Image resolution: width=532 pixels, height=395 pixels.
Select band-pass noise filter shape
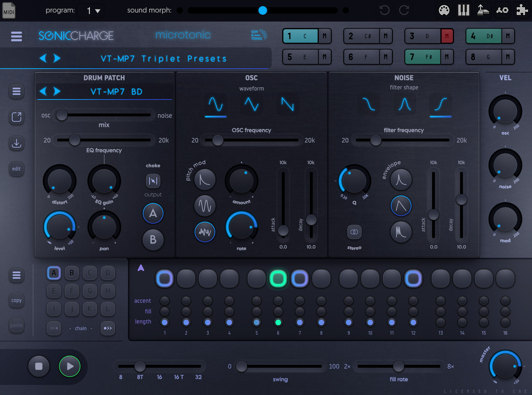[405, 104]
